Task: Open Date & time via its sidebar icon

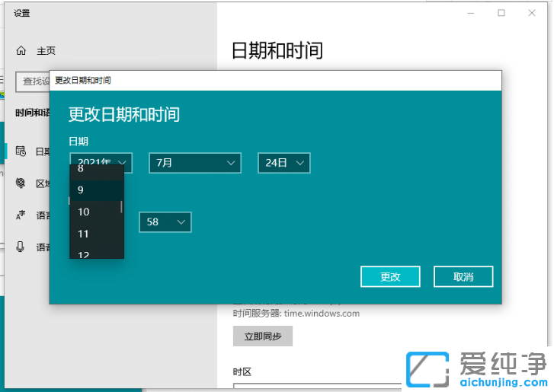Action: tap(21, 151)
